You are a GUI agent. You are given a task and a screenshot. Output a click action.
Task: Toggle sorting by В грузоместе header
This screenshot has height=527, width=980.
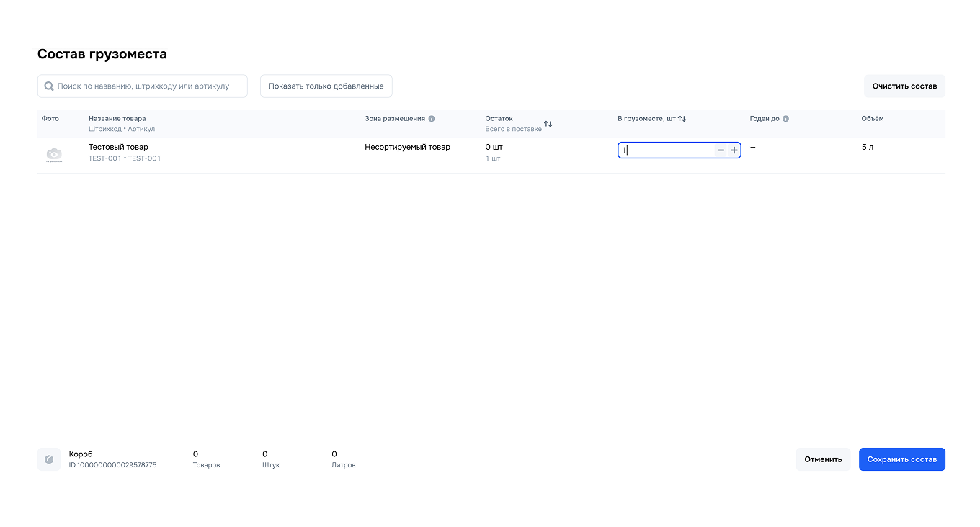pyautogui.click(x=649, y=118)
